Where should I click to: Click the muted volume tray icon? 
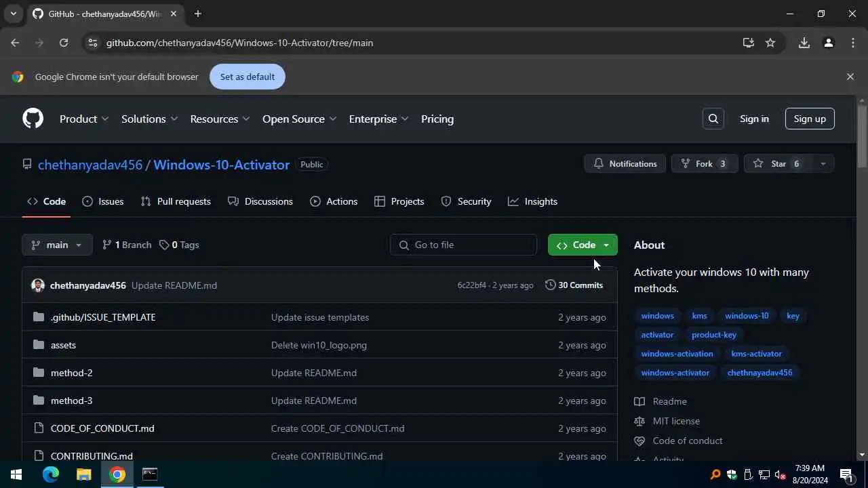click(780, 474)
